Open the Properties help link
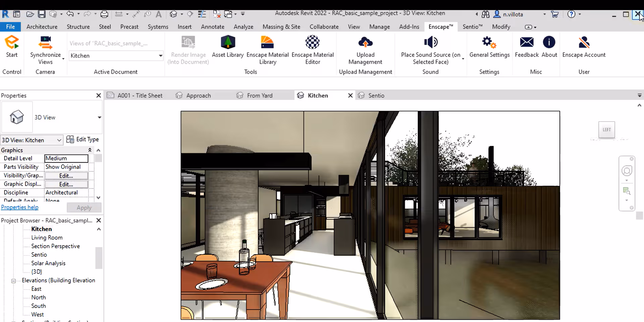 [20, 207]
